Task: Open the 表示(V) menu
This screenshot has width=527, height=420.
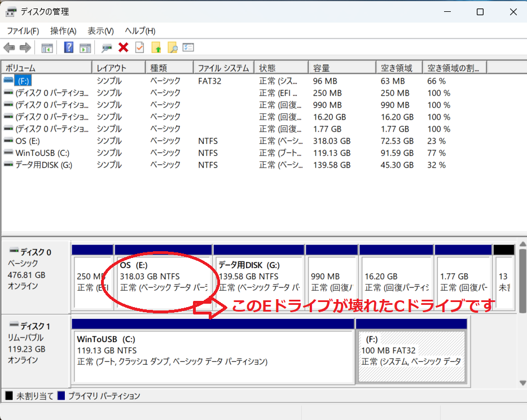Action: [100, 31]
